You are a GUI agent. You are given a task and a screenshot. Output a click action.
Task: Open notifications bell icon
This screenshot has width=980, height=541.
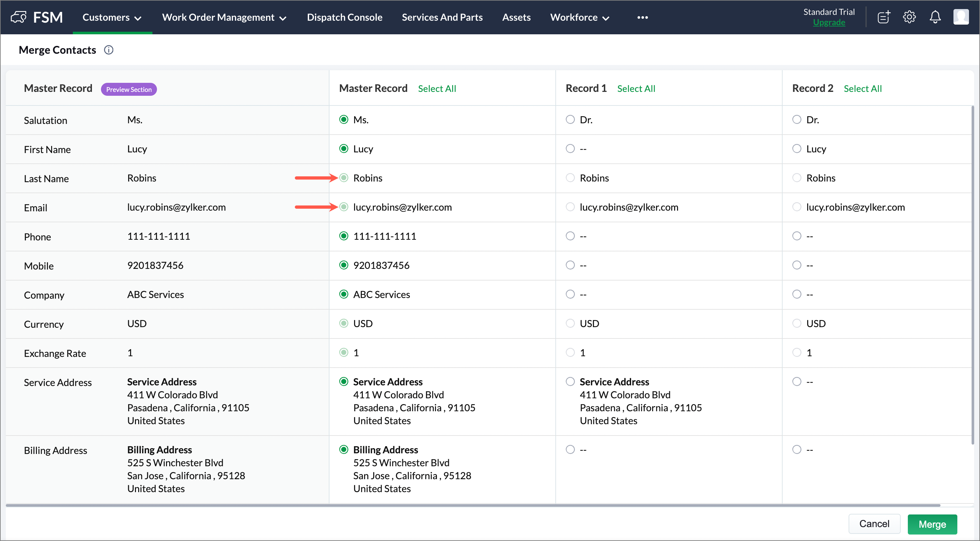point(935,17)
